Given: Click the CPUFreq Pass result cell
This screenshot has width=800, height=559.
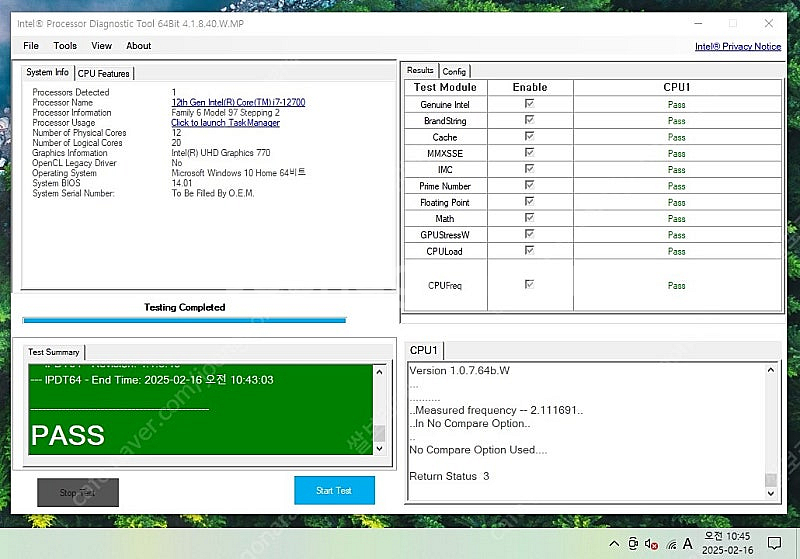Looking at the screenshot, I should [x=677, y=285].
